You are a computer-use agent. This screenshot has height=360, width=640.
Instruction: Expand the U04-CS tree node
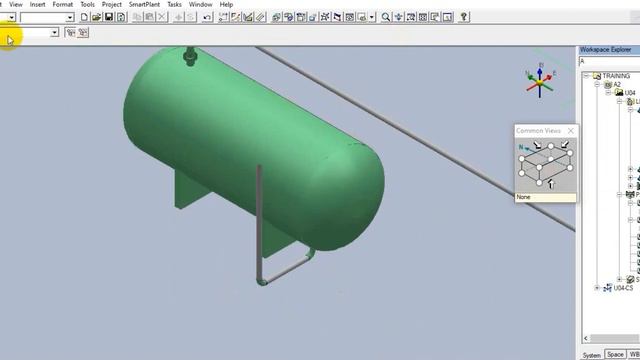click(597, 288)
